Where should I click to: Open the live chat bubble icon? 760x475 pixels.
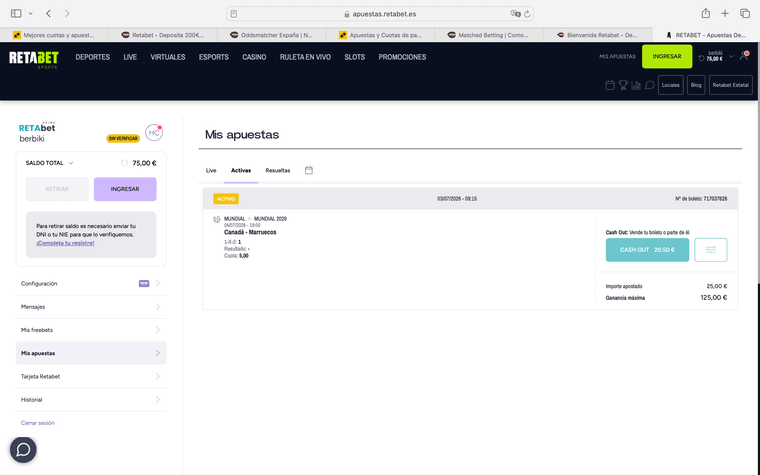click(23, 450)
